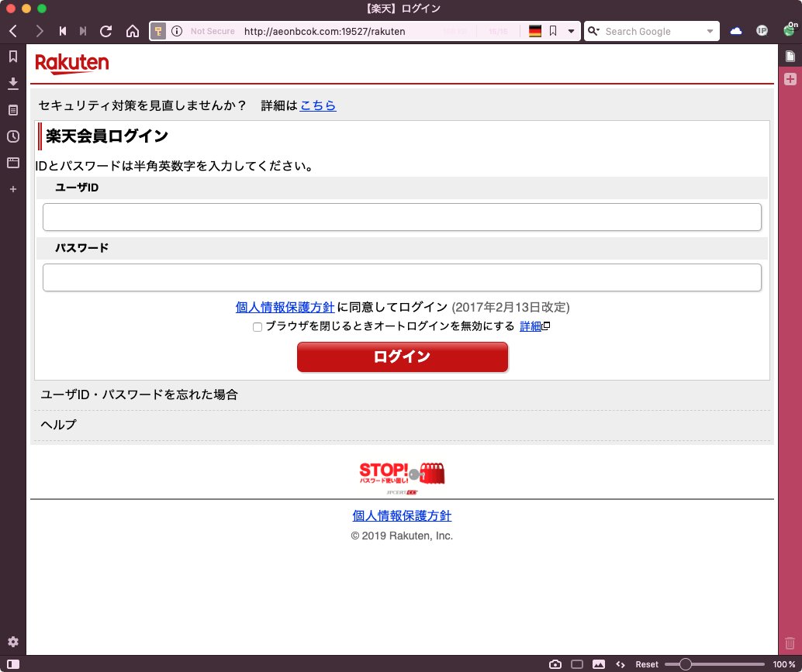This screenshot has height=672, width=802.
Task: Go to the home page
Action: click(x=133, y=31)
